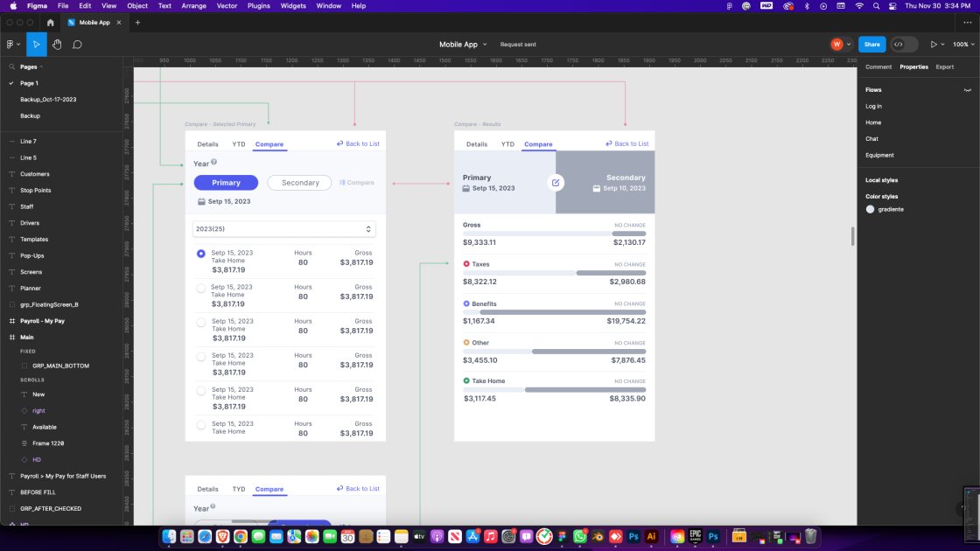980x551 pixels.
Task: Toggle Dev Mode switch
Action: 904,45
